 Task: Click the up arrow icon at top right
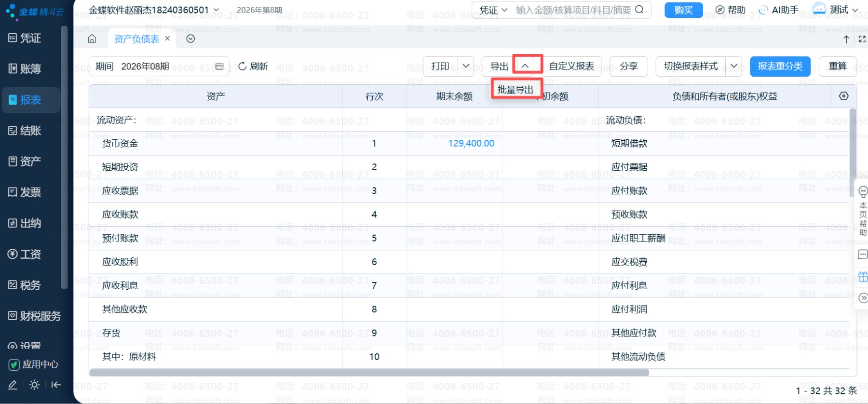846,39
